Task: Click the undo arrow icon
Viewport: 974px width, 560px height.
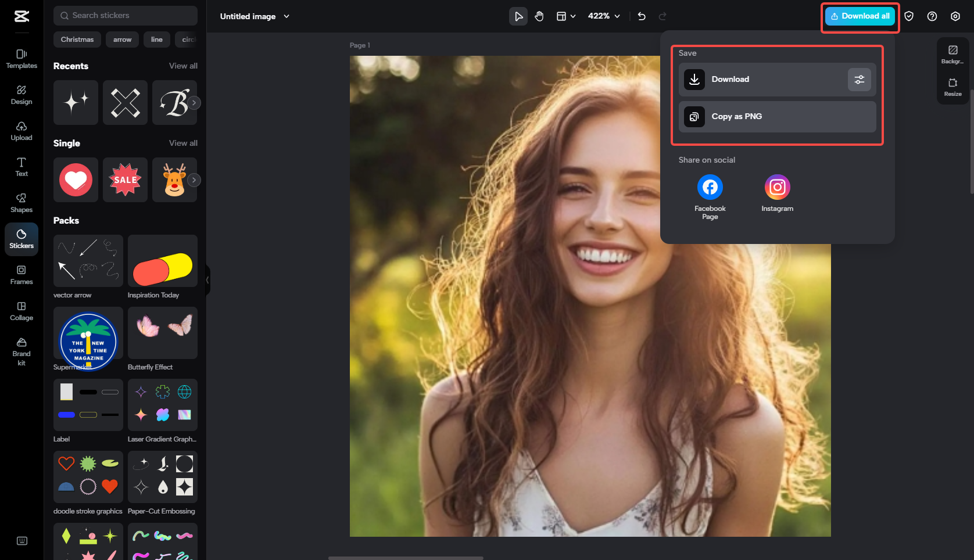Action: point(642,16)
